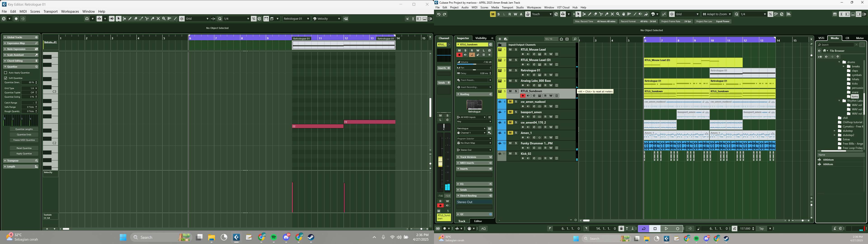This screenshot has width=868, height=244.
Task: Click Freeze MIDI Quantize button
Action: (24, 140)
